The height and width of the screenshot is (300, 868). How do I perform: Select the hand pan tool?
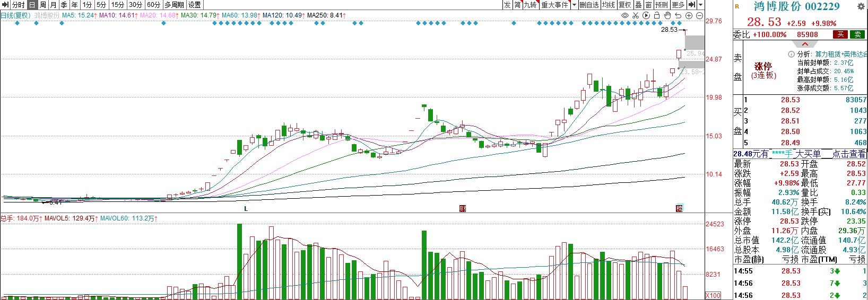(667, 15)
